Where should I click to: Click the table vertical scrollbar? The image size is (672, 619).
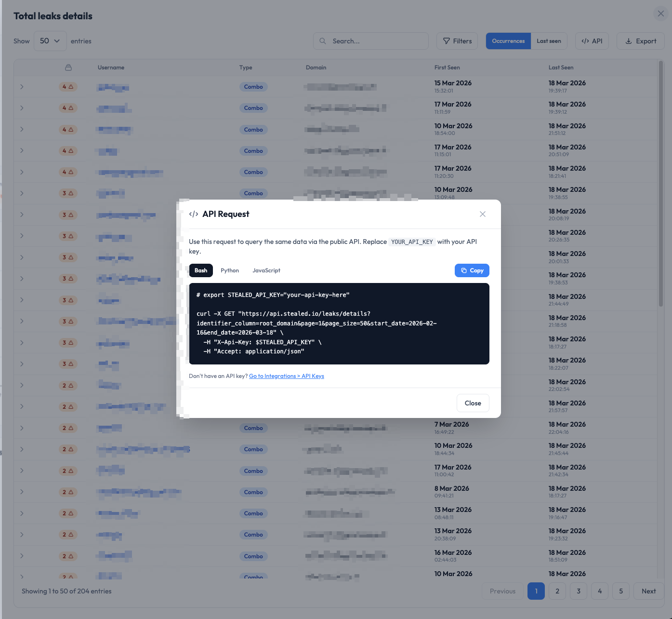pos(661,183)
